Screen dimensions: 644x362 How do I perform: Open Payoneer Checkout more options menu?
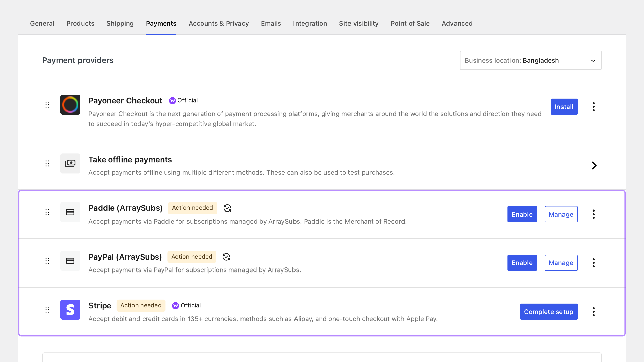(594, 107)
